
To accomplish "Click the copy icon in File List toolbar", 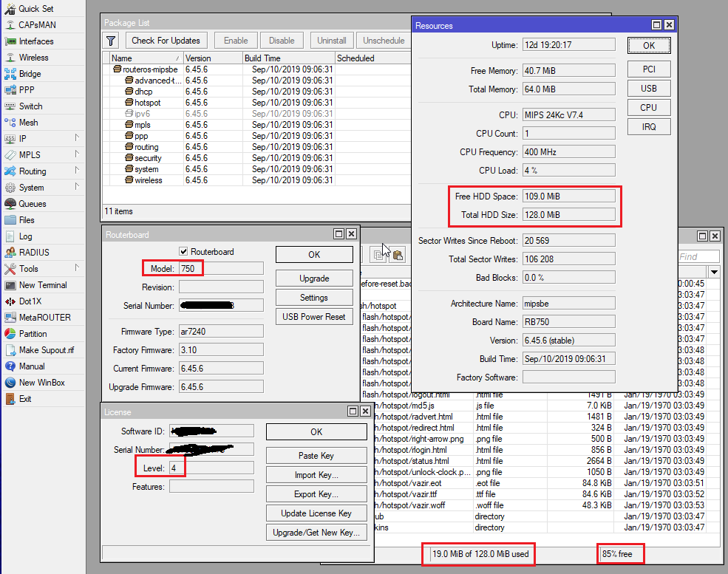I will tap(379, 255).
